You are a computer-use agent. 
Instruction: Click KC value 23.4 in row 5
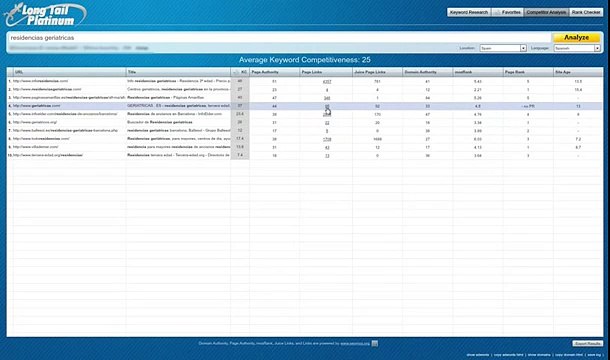point(240,114)
